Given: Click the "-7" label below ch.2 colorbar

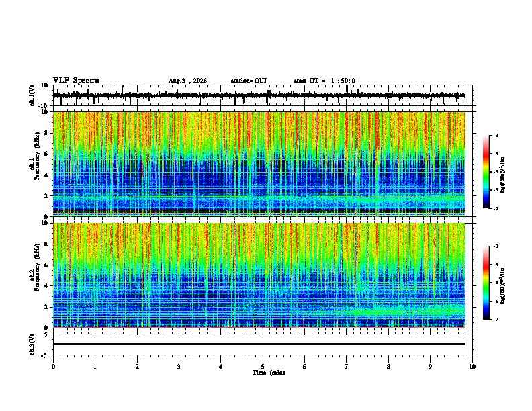Looking at the screenshot, I should tap(496, 319).
